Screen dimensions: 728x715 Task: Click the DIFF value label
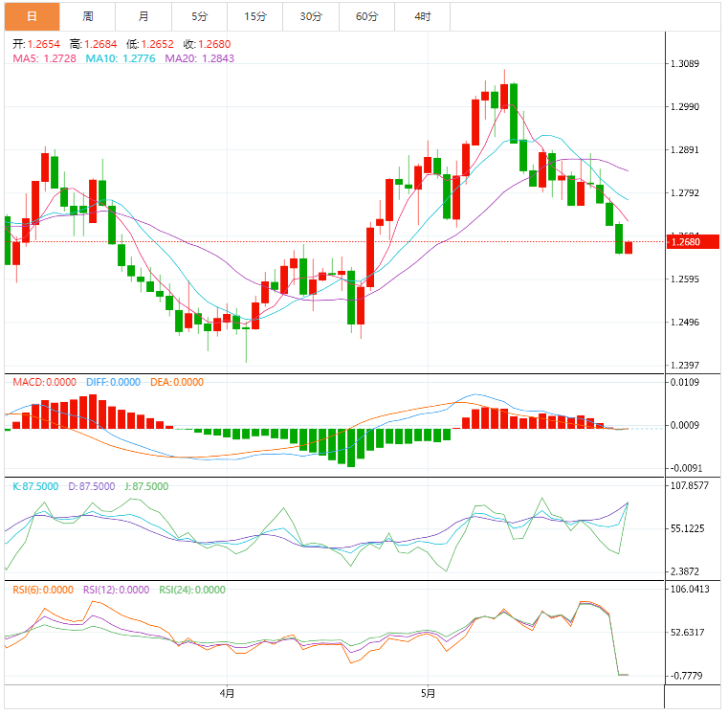coord(113,382)
